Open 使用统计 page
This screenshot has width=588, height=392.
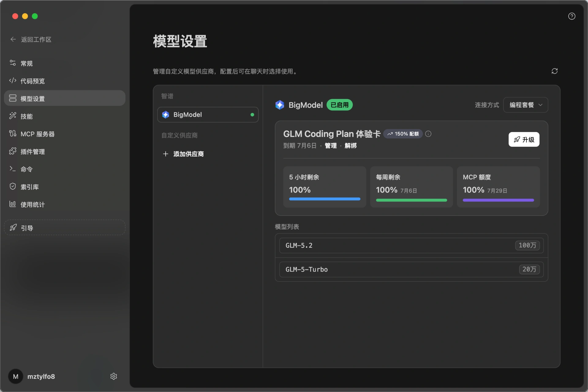click(x=65, y=204)
